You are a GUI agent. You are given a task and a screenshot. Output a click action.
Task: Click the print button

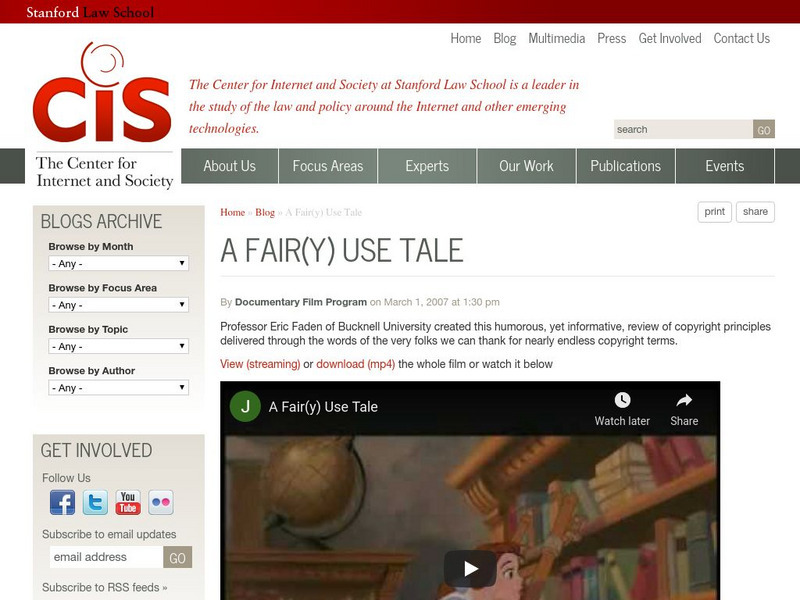click(714, 212)
